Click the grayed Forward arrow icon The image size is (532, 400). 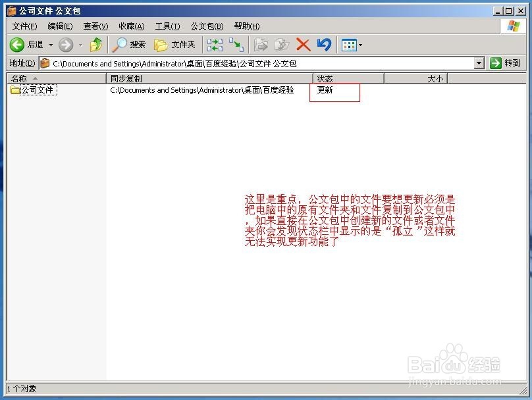coord(66,45)
